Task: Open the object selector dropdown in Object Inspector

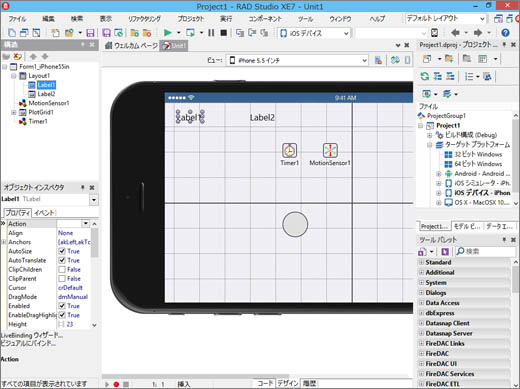Action: tap(94, 200)
